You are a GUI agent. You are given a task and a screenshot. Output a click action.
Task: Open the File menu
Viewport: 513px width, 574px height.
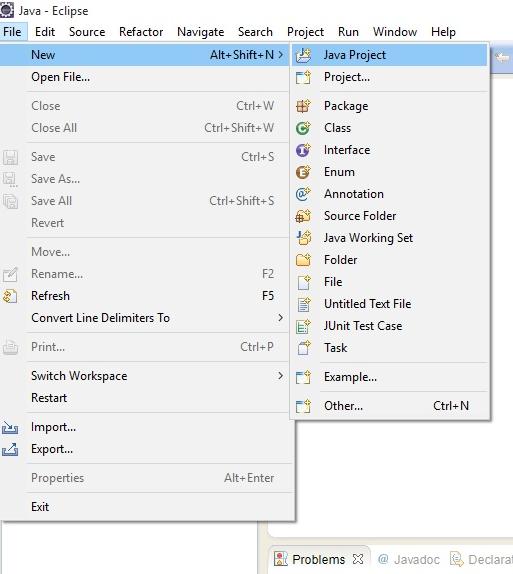pyautogui.click(x=12, y=32)
